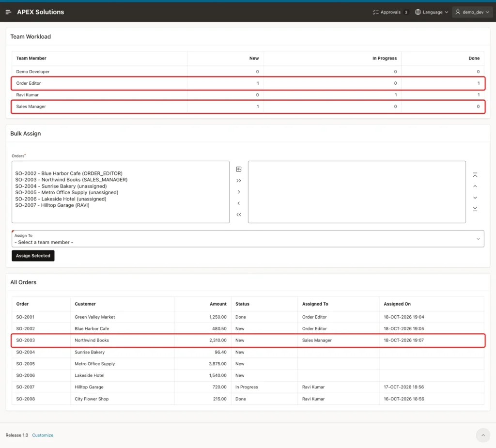Viewport: 496px width, 448px height.
Task: Expand the demo_dev user menu
Action: coord(472,12)
